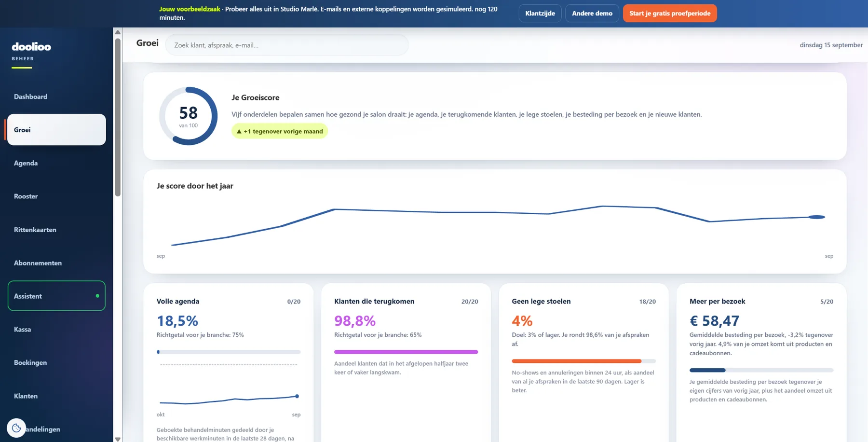
Task: Click the doolioo logo
Action: coord(31,47)
